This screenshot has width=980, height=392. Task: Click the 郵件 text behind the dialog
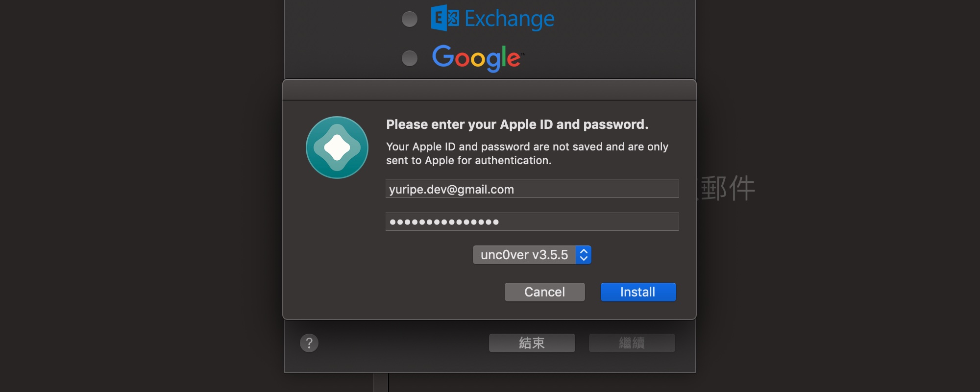tap(728, 188)
